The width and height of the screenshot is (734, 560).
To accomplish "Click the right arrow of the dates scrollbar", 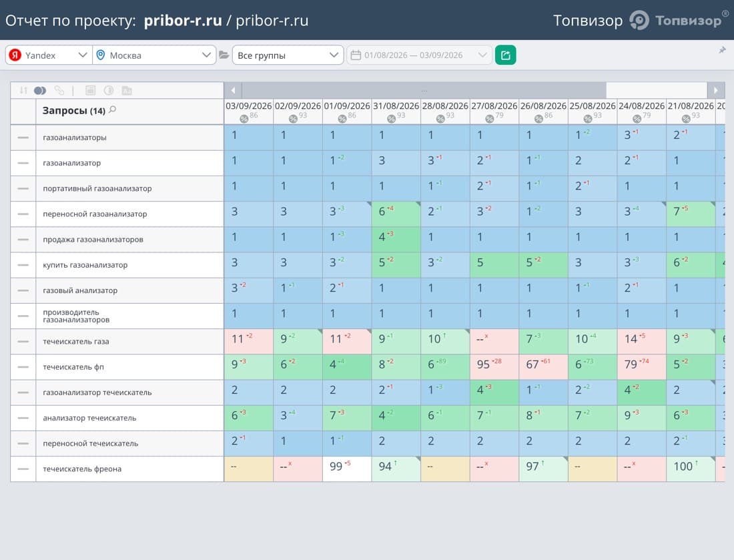I will click(716, 90).
